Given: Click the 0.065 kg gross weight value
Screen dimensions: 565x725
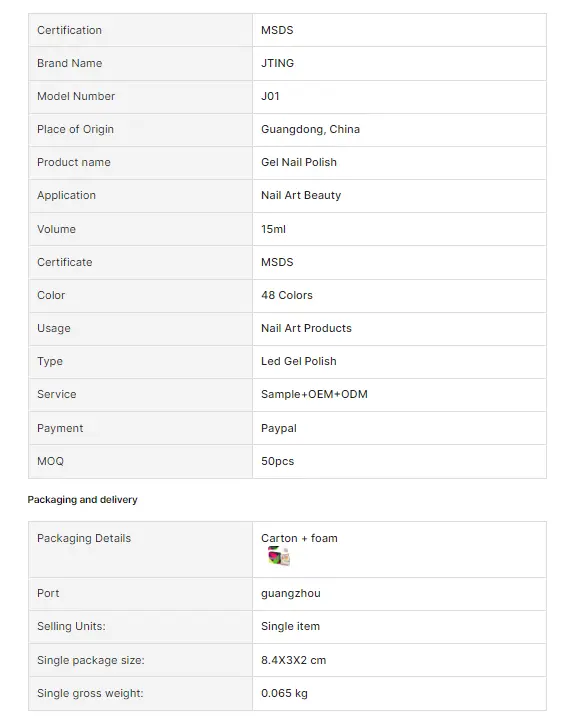Looking at the screenshot, I should point(284,693).
